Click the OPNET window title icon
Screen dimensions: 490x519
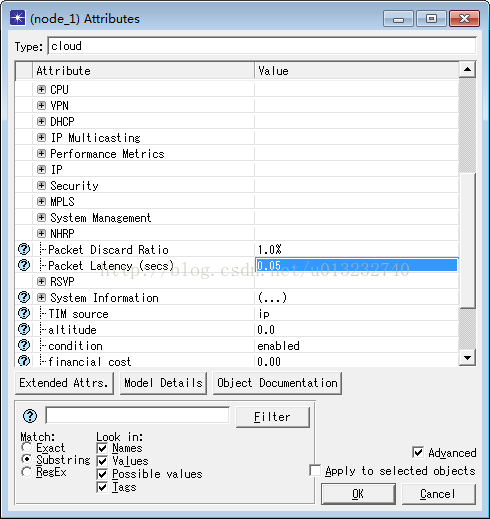(x=17, y=18)
